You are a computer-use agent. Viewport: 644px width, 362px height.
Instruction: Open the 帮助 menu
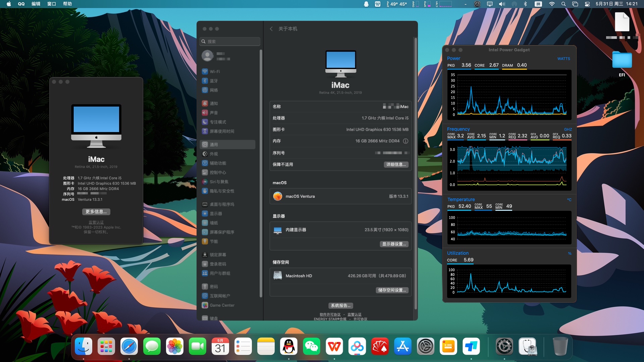coord(67,4)
